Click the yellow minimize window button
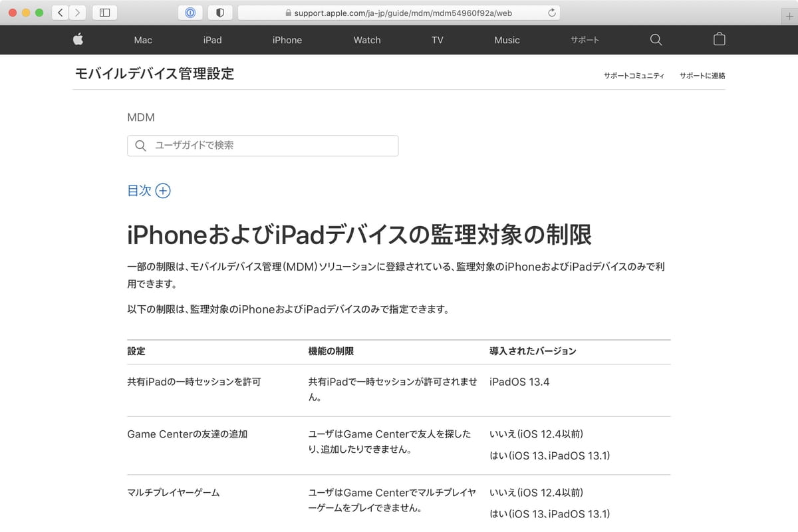Screen dimensions: 798x532 coord(27,13)
